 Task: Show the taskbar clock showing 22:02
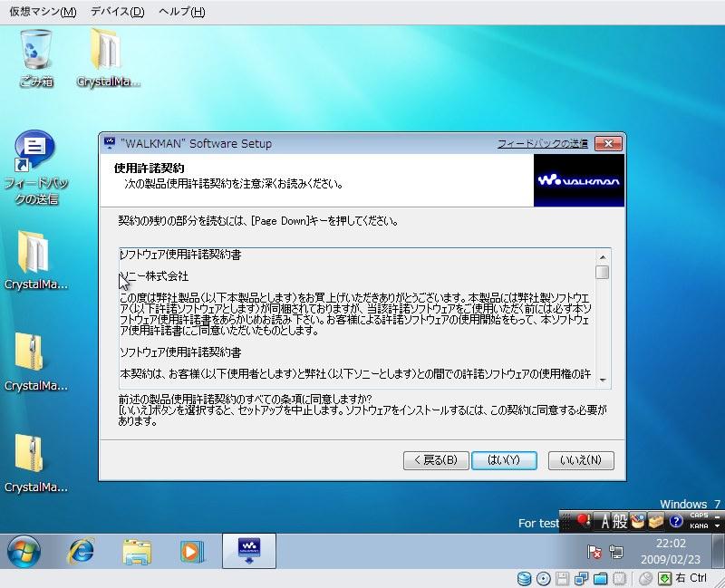[671, 552]
